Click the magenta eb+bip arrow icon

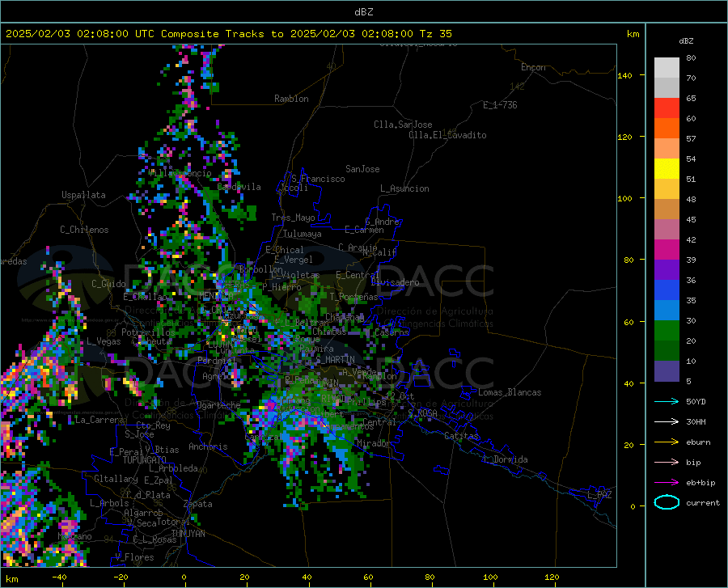tap(667, 483)
